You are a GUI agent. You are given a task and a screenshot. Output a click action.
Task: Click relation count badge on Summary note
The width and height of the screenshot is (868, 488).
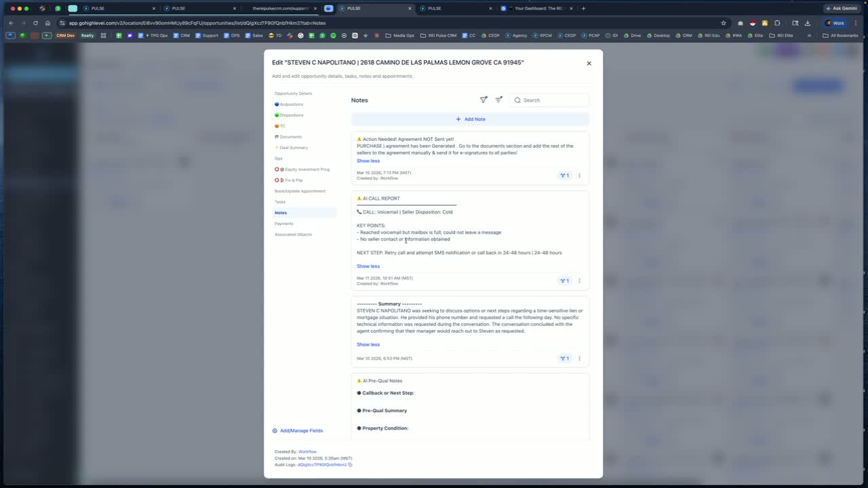[x=564, y=359]
